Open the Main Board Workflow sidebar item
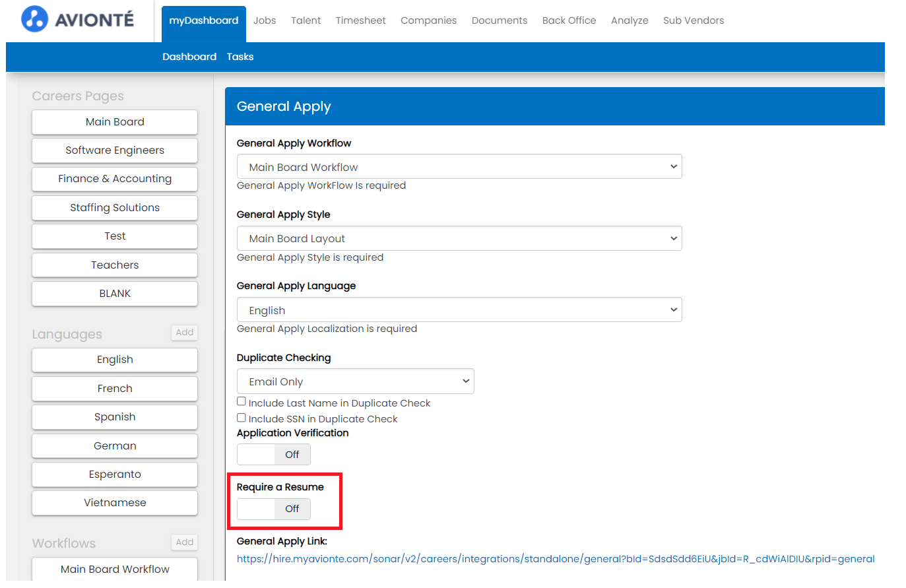The height and width of the screenshot is (588, 906). (115, 570)
